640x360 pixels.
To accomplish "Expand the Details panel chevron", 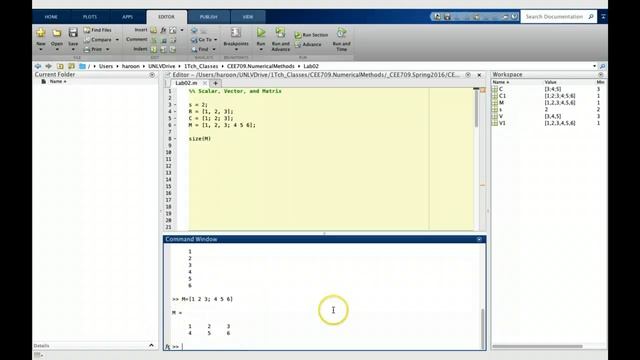I will tap(151, 345).
